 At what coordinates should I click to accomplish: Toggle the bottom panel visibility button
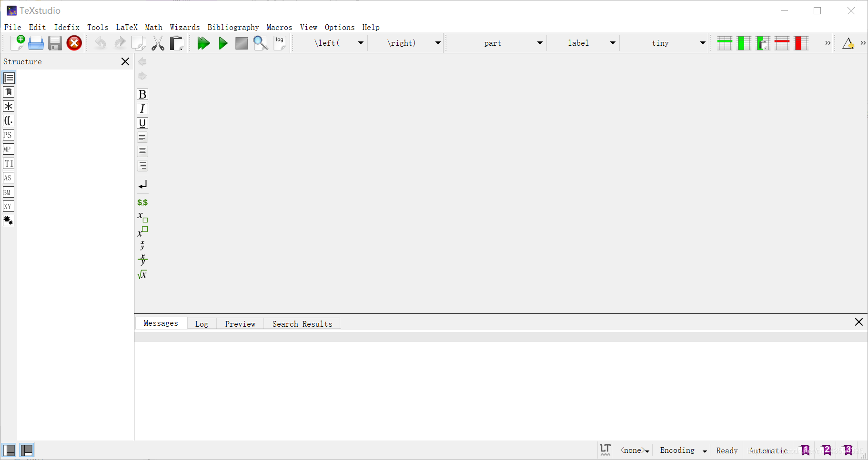27,450
